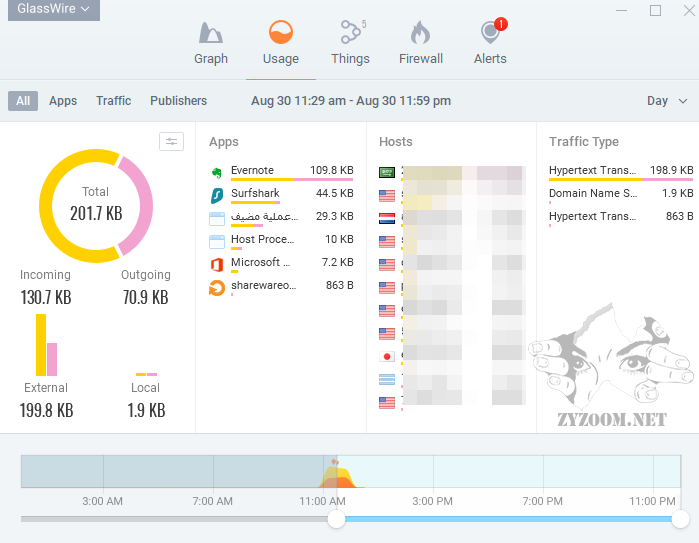Select the All filter tab
Image resolution: width=699 pixels, height=543 pixels.
pos(23,101)
